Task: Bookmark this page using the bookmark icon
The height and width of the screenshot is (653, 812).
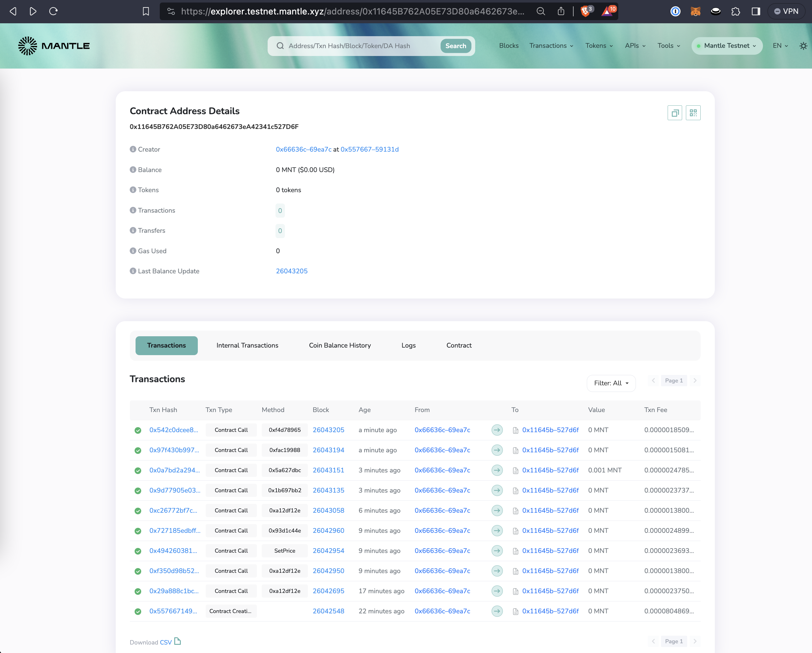Action: coord(146,11)
